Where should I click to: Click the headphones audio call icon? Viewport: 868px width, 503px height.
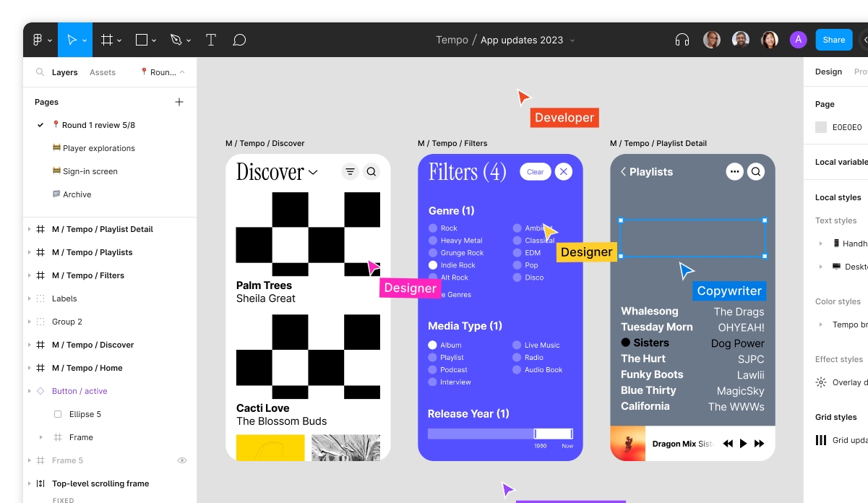(682, 40)
